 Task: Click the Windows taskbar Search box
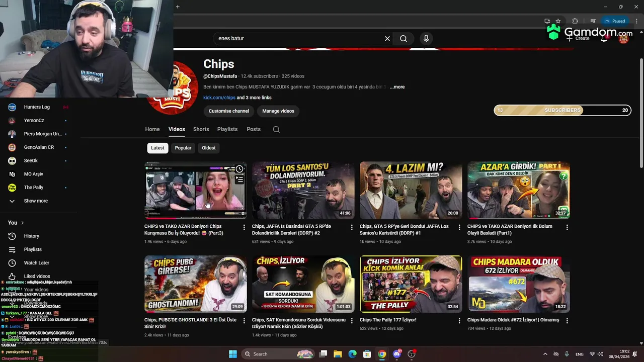278,354
